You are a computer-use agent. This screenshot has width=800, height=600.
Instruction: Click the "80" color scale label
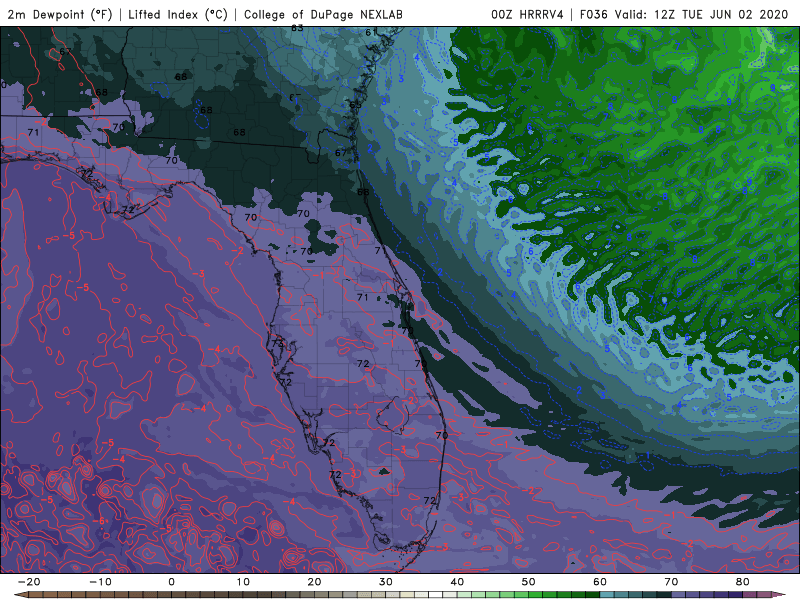coord(743,582)
